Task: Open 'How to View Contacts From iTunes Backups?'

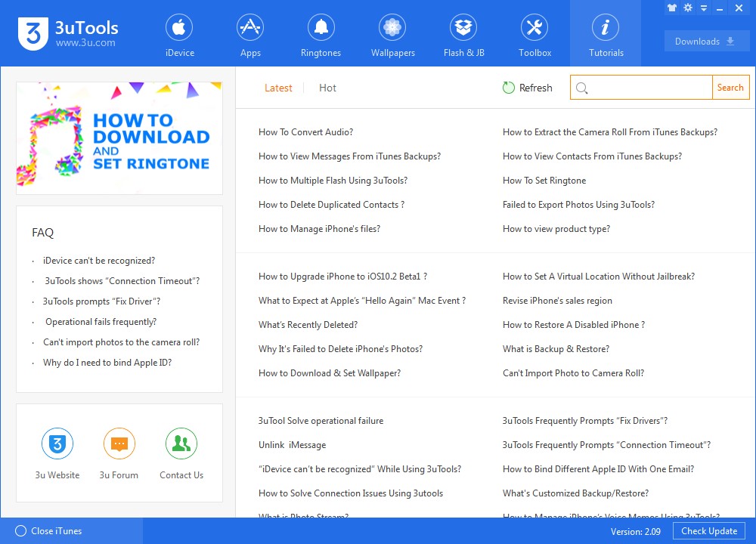Action: (x=592, y=156)
